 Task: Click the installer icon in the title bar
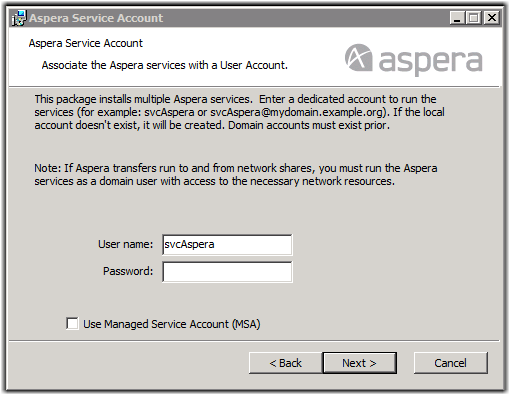(19, 18)
